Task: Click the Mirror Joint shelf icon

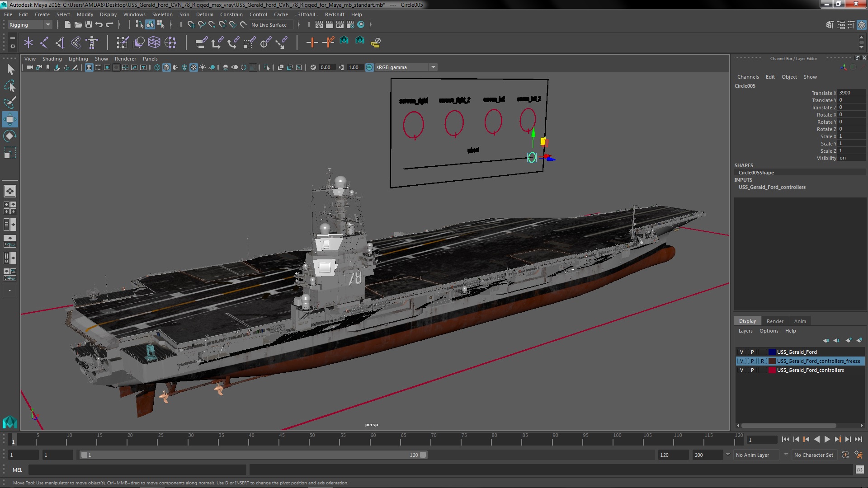Action: pos(76,42)
